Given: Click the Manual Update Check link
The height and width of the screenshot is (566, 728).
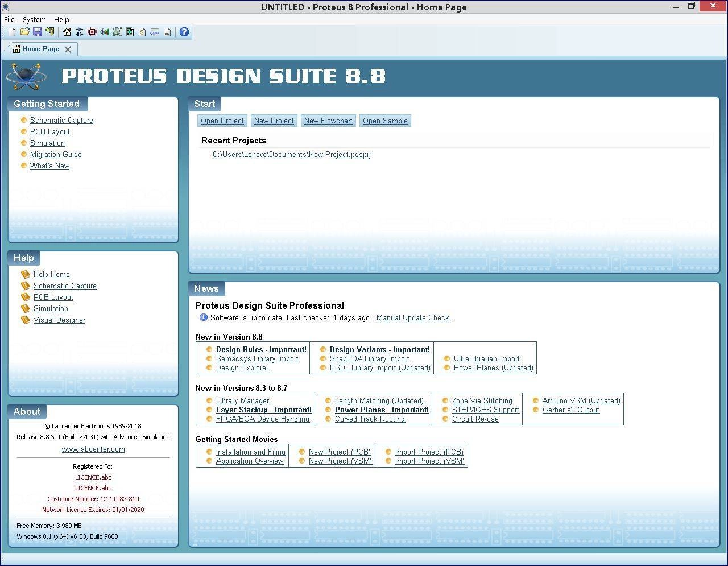Looking at the screenshot, I should [x=414, y=317].
